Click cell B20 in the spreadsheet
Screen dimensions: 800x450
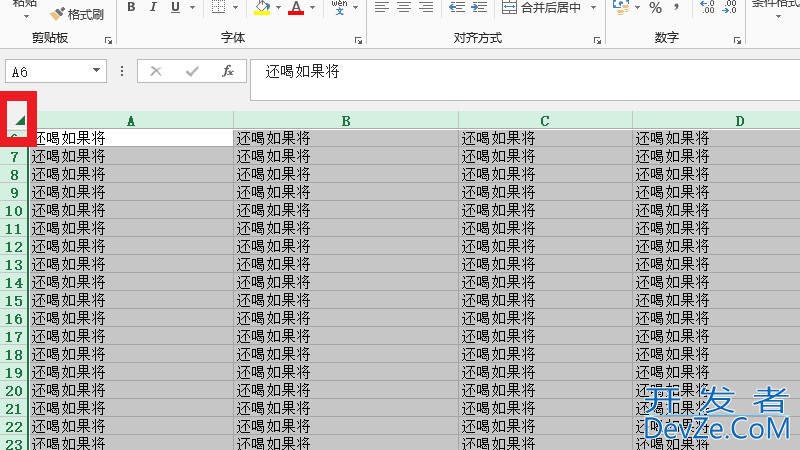[346, 390]
